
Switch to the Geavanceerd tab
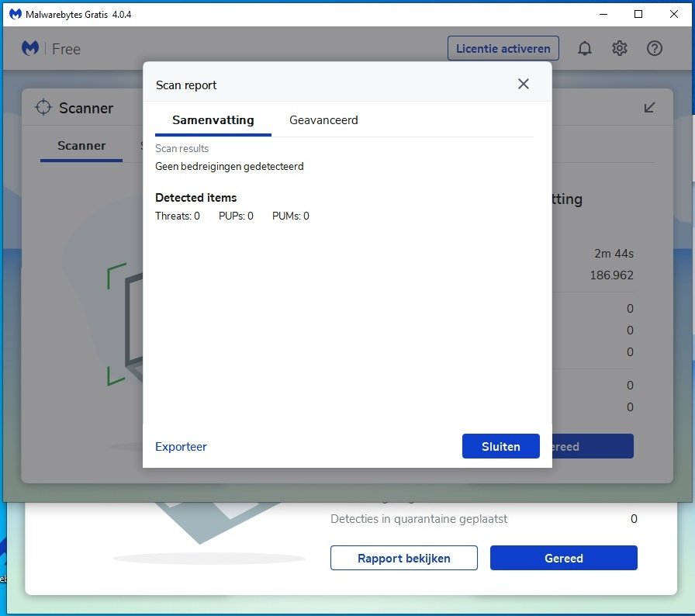point(323,120)
